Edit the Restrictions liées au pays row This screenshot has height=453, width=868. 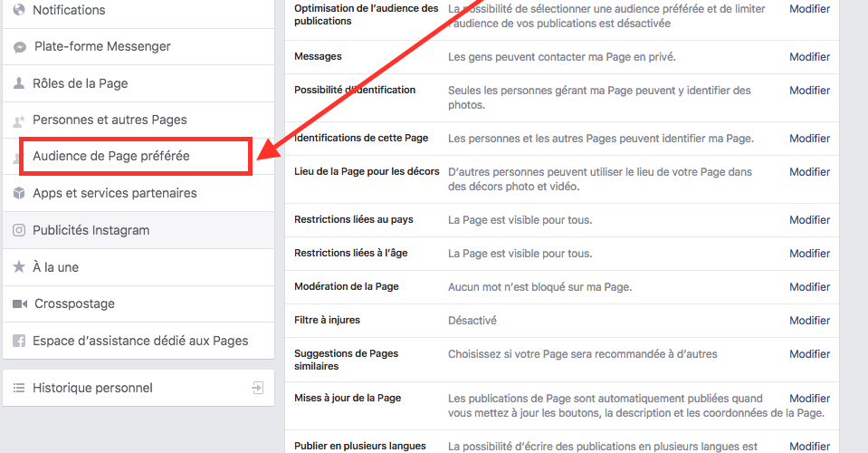coord(809,220)
